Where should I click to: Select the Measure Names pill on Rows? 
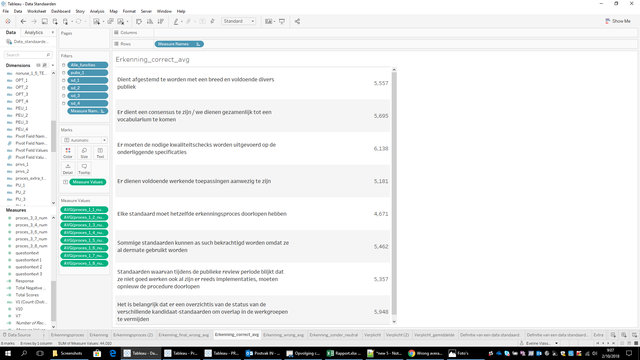point(179,44)
